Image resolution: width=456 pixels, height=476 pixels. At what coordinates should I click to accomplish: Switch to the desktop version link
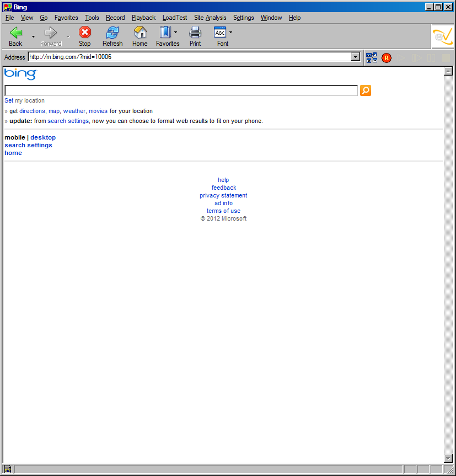pyautogui.click(x=43, y=137)
